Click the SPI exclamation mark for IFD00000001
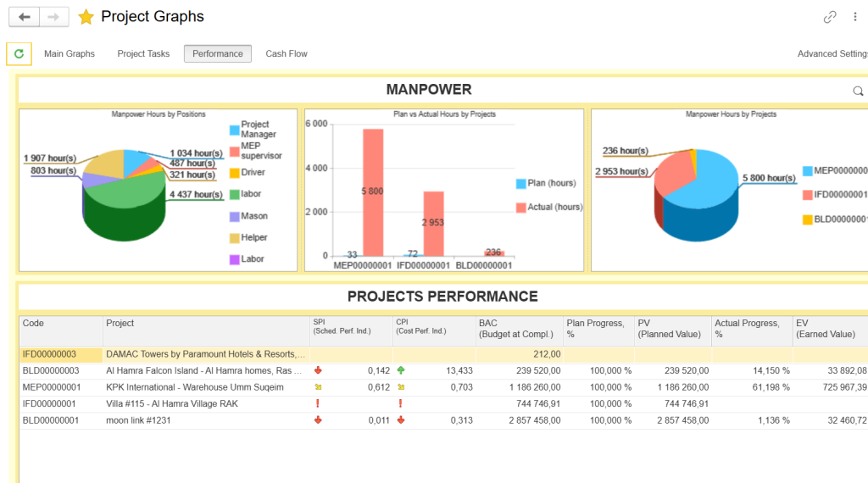868x483 pixels. coord(318,403)
